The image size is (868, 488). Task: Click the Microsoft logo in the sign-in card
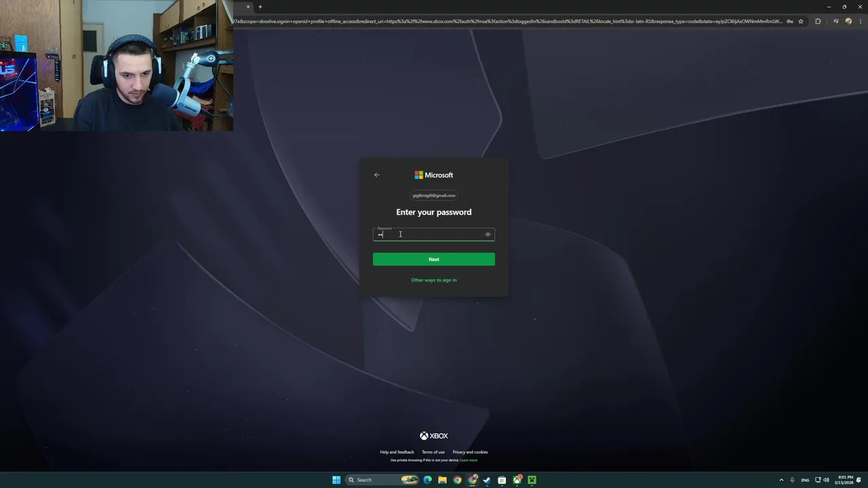point(434,175)
